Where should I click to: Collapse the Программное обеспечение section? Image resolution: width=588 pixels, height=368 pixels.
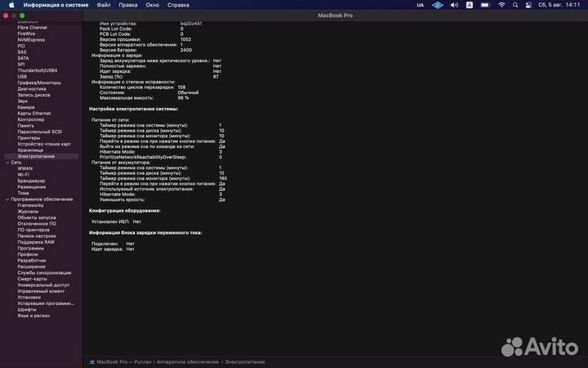click(7, 200)
